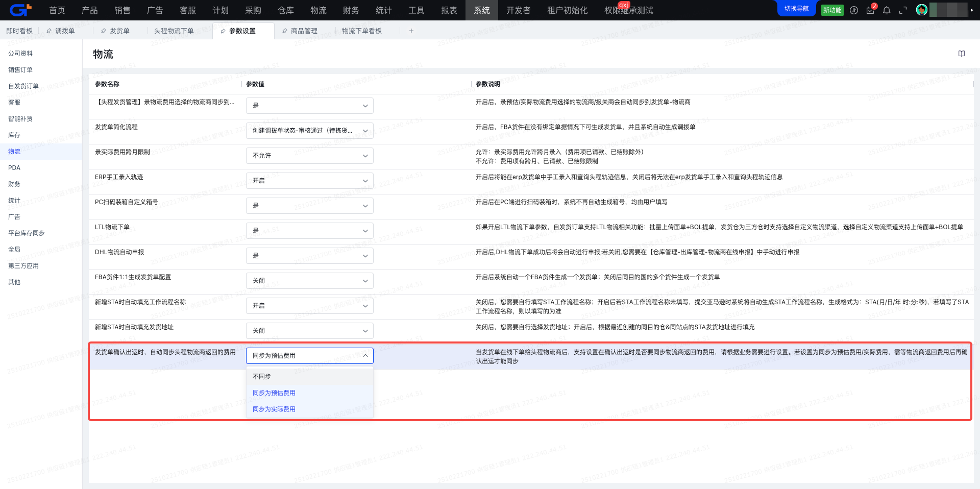Select 第三方应用 in the sidebar
Viewport: 980px width, 489px height.
41,266
